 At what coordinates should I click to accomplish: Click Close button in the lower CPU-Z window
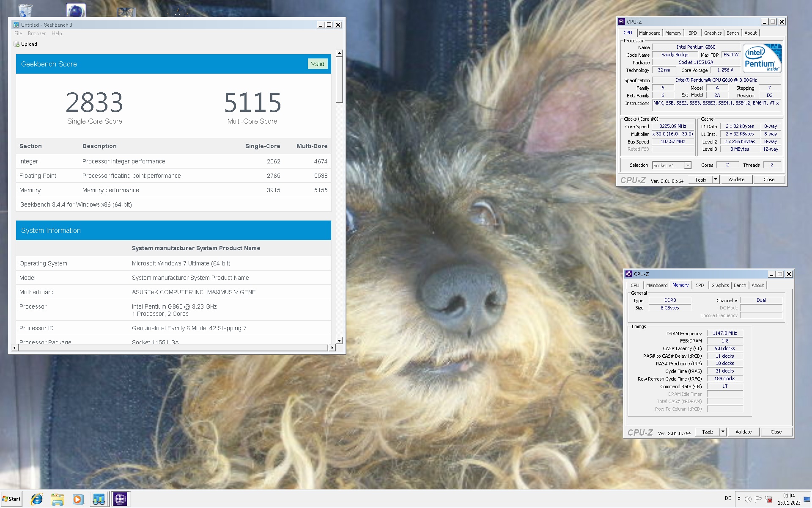coord(776,432)
